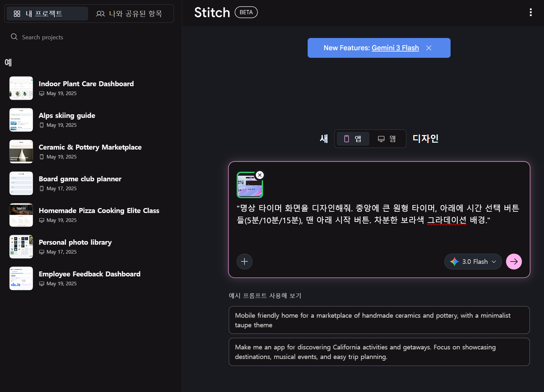544x392 pixels.
Task: Click the Employee Feedback Dashboard thumbnail
Action: (x=21, y=278)
